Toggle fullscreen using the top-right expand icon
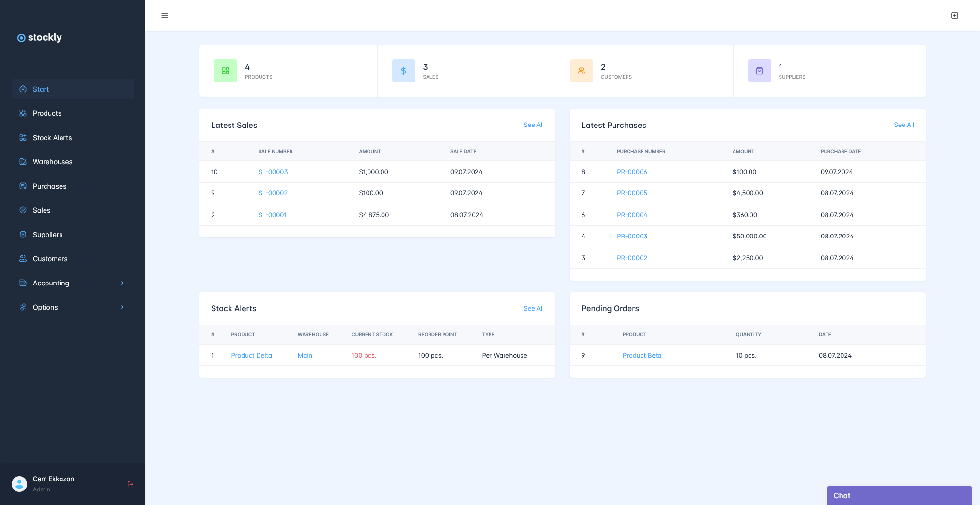The width and height of the screenshot is (980, 505). pos(954,15)
